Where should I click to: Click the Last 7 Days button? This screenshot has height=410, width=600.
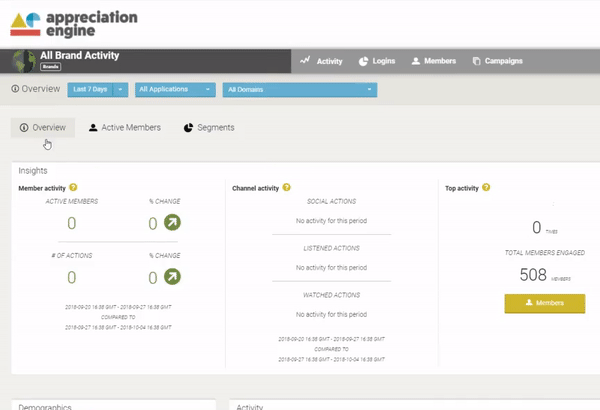pyautogui.click(x=90, y=90)
